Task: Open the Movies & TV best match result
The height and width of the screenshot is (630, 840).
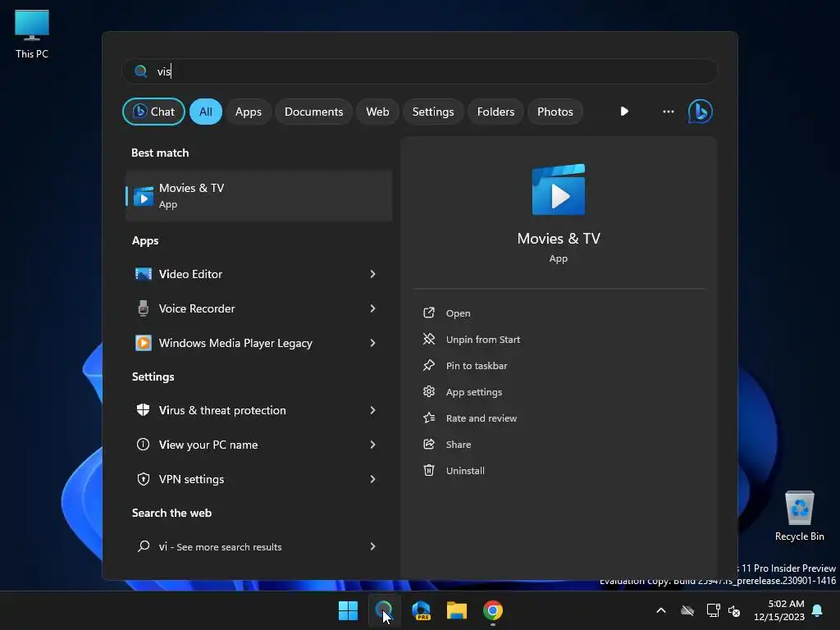Action: [258, 195]
